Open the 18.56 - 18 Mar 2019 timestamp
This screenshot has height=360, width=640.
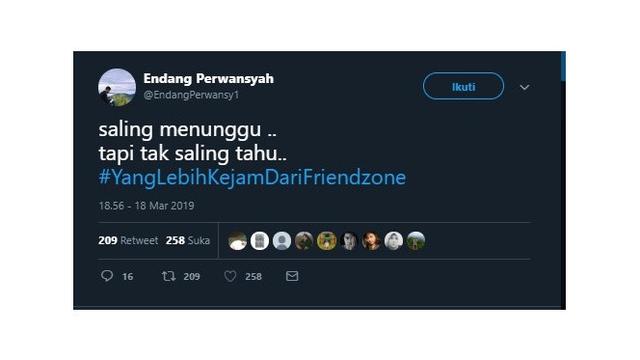click(x=146, y=206)
